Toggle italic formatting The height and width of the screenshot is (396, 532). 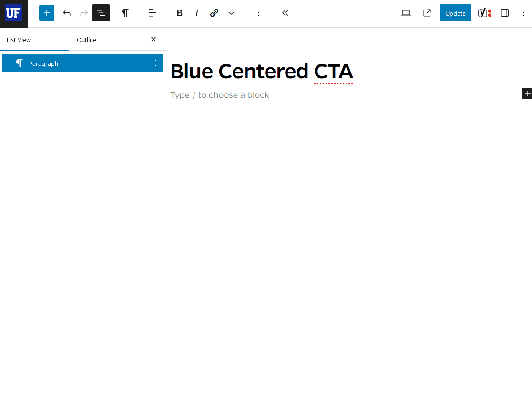[197, 13]
